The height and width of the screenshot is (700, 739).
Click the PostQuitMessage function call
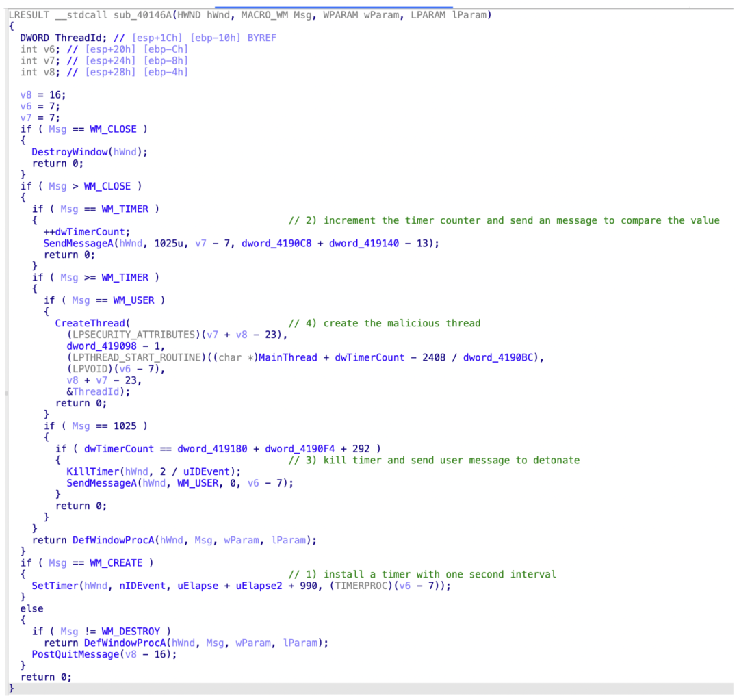pos(75,654)
